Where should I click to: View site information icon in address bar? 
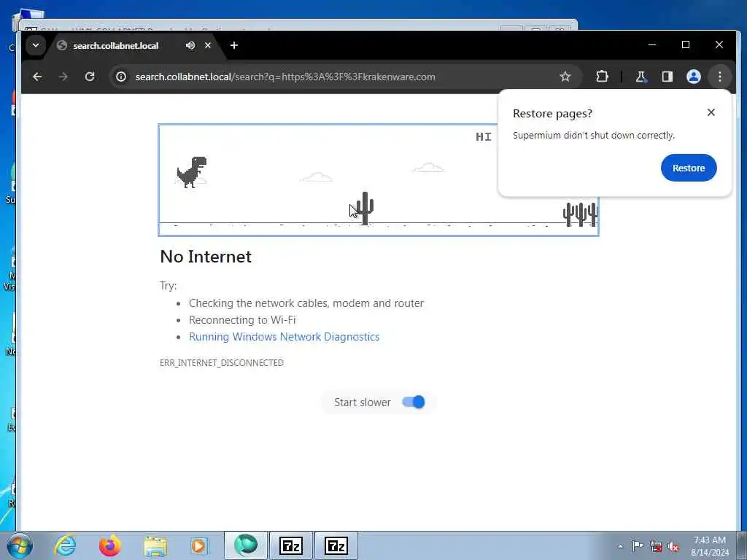(x=121, y=77)
